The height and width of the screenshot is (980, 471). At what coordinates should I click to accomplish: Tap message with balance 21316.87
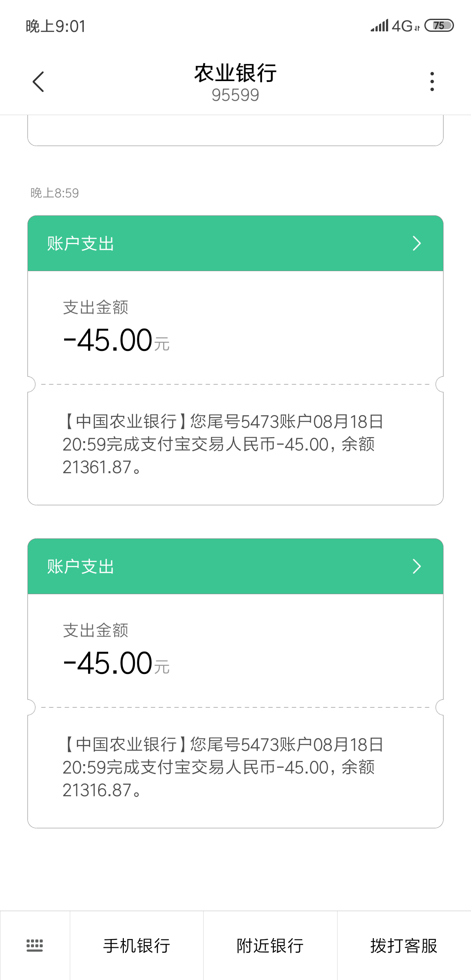pyautogui.click(x=222, y=767)
